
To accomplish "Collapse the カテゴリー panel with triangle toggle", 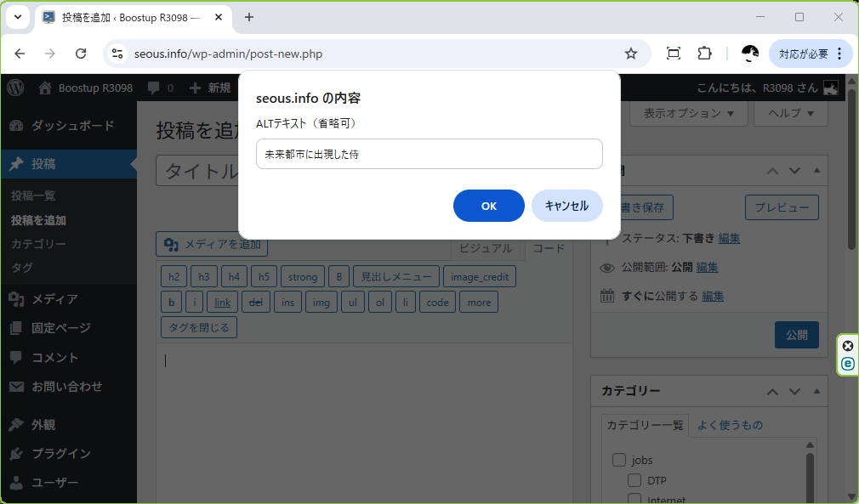I will tap(816, 392).
